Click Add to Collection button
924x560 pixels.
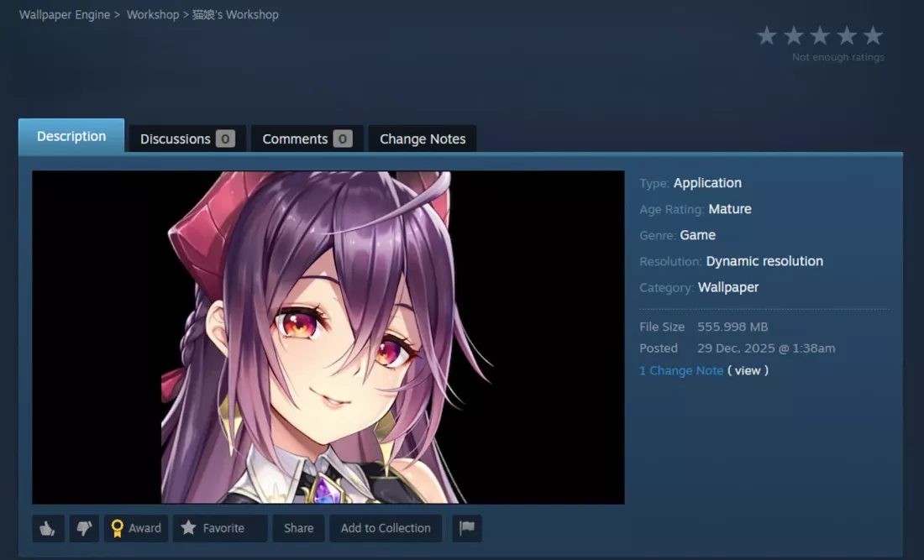386,528
